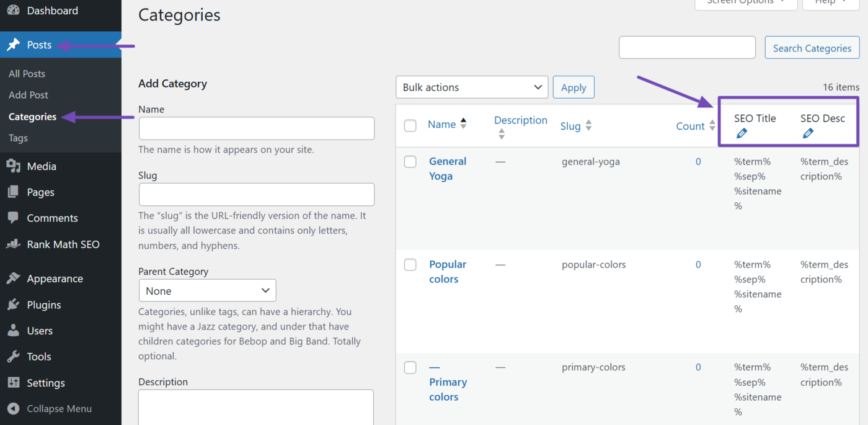Sort categories by Count column
Viewport: 868px width, 425px height.
pos(690,126)
